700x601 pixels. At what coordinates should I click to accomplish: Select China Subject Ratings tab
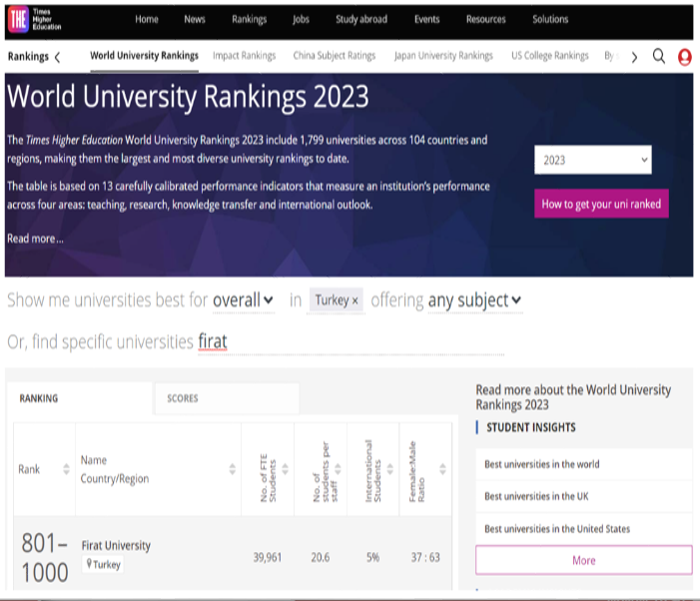335,56
